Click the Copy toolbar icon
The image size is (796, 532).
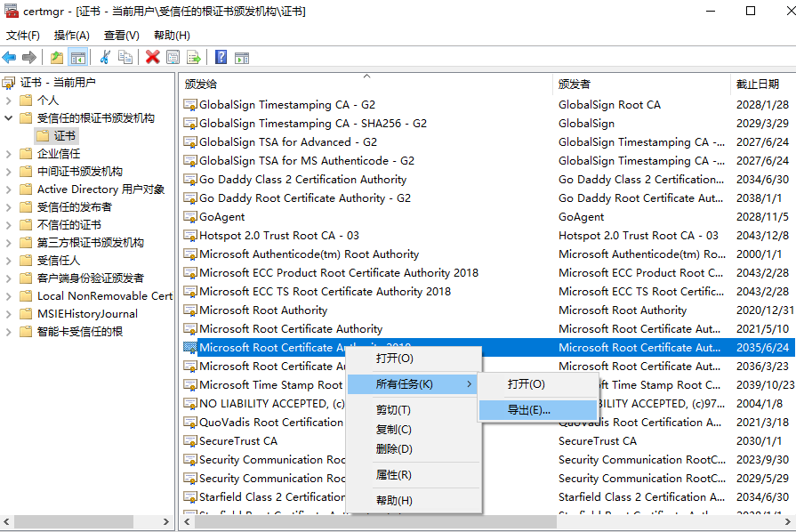125,57
